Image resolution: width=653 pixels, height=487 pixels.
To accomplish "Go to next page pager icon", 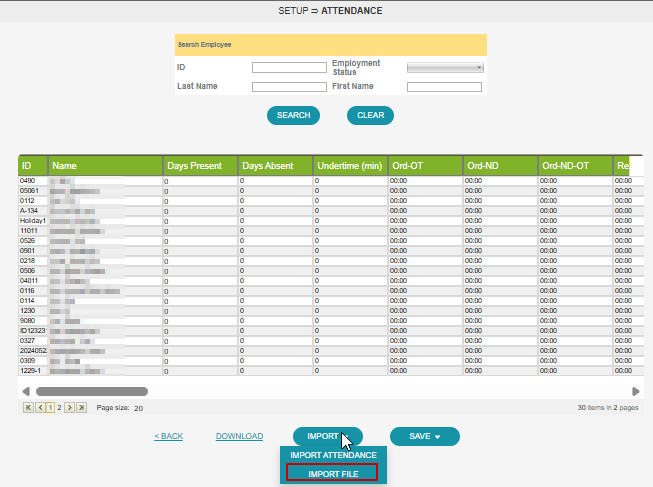I will coord(70,407).
